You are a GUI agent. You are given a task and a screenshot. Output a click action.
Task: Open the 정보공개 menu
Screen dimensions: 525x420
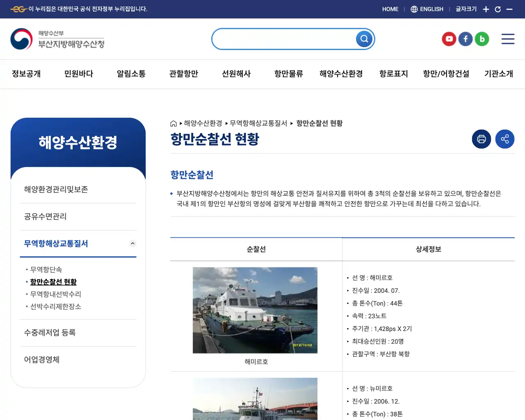(x=26, y=74)
